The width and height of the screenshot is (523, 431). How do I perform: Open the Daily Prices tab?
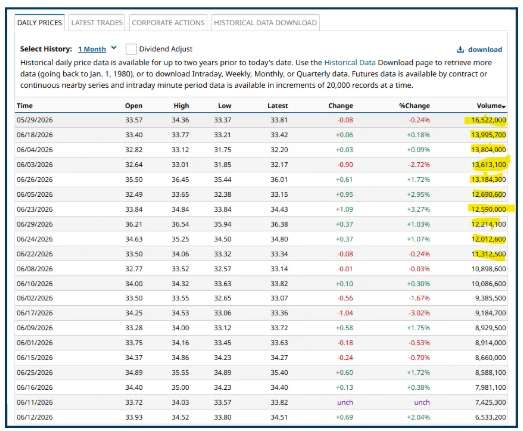point(39,22)
